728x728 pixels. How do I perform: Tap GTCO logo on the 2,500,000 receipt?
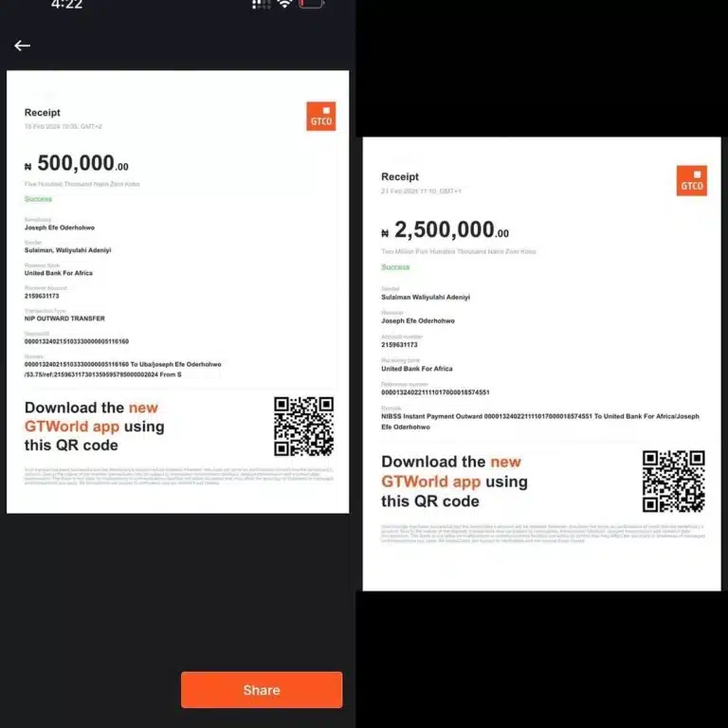click(691, 181)
